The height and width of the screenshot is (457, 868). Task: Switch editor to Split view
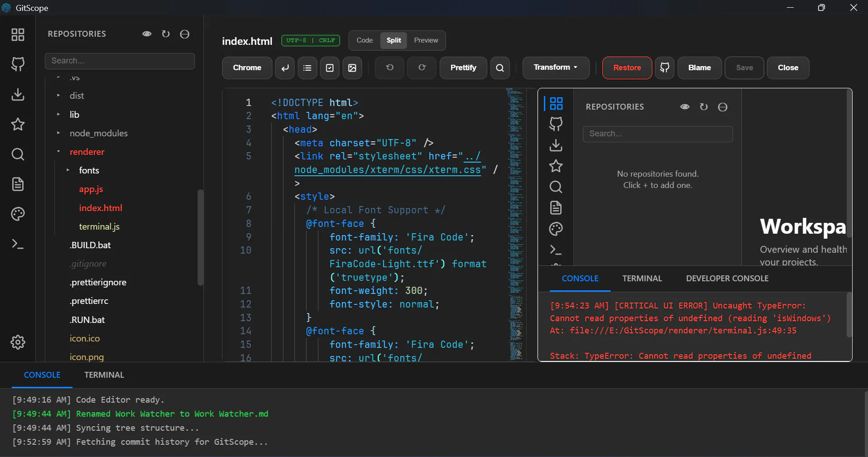pyautogui.click(x=393, y=40)
